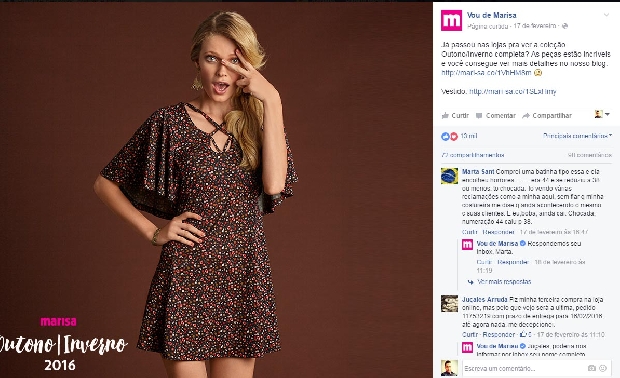Expand the Principais comentários sorting dropdown
Viewport: 620px width, 378px height.
pos(577,136)
